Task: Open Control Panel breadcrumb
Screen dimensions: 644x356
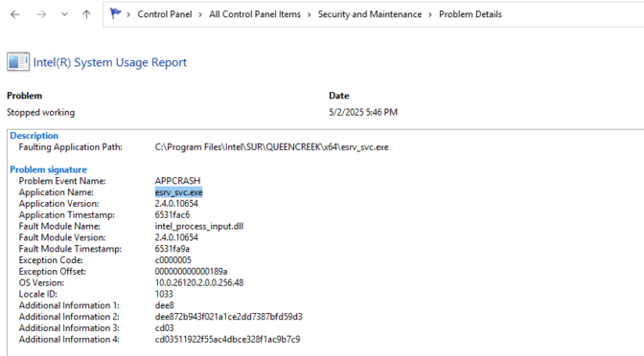Action: click(165, 14)
